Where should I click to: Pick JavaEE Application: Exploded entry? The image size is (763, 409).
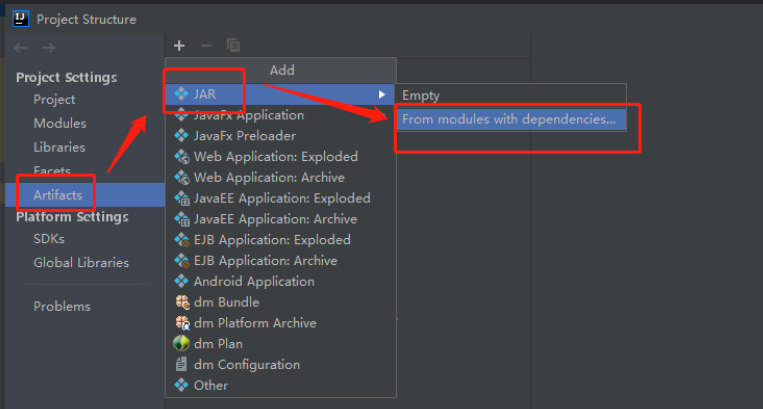point(281,198)
